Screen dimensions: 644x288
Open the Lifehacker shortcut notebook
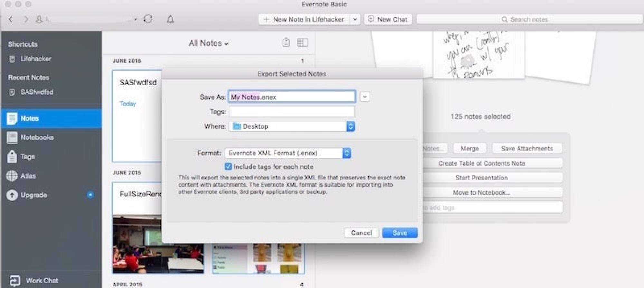[36, 59]
